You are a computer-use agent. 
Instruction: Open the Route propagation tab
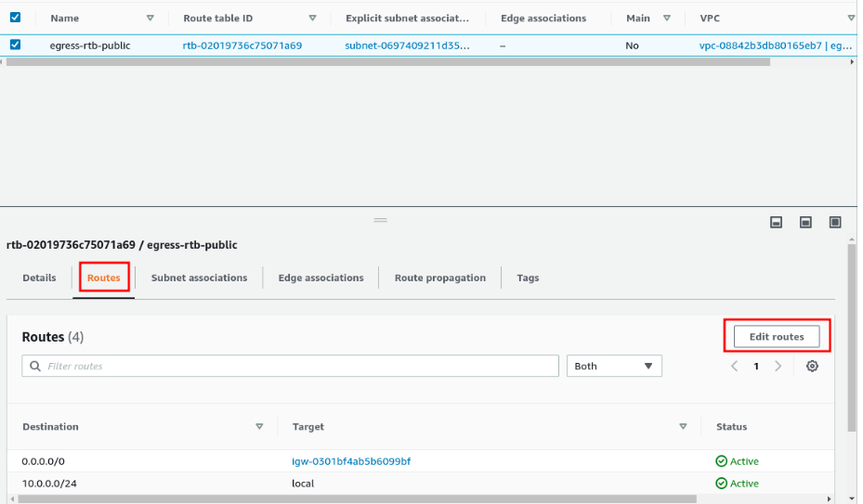pyautogui.click(x=439, y=278)
